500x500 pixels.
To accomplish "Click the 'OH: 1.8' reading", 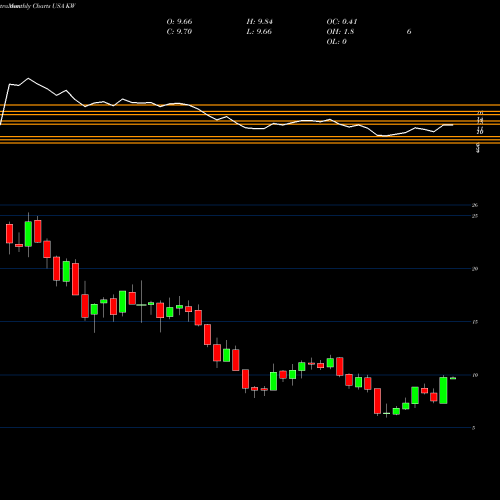I will (x=340, y=32).
